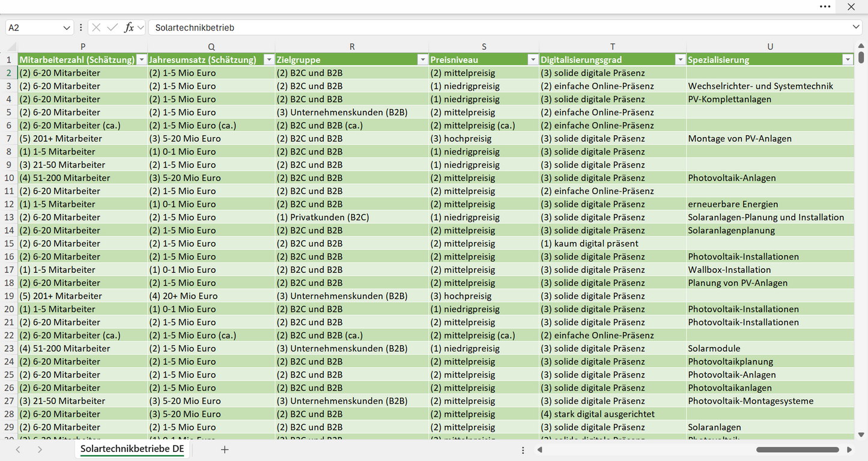Select column U header
This screenshot has height=461, width=868.
coord(770,46)
